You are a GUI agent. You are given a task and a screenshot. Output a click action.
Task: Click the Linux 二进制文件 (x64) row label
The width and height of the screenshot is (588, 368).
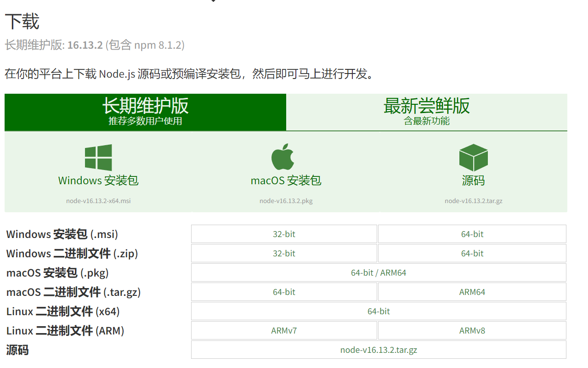63,311
